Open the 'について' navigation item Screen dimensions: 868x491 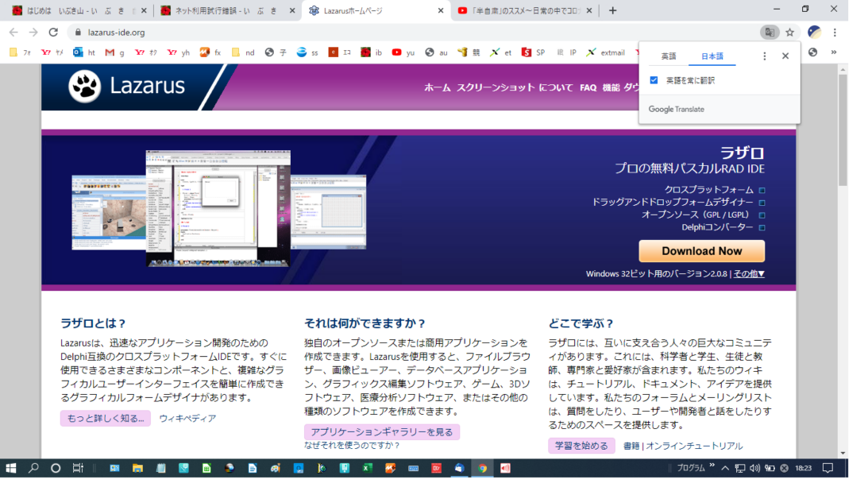(x=556, y=87)
